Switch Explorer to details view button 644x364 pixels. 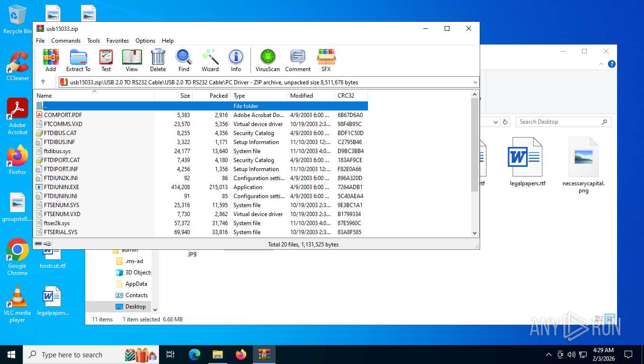coord(600,318)
